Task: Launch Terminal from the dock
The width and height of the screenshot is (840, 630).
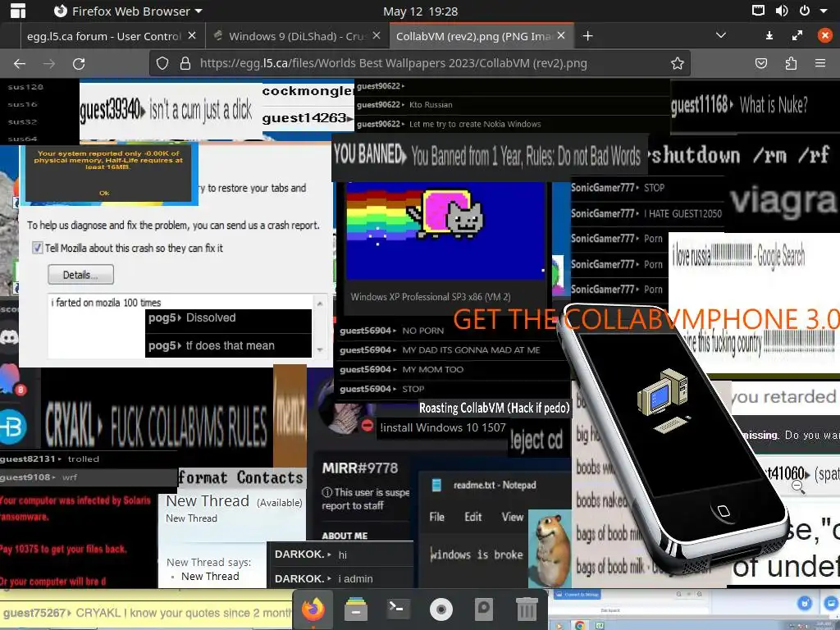Action: [x=399, y=609]
